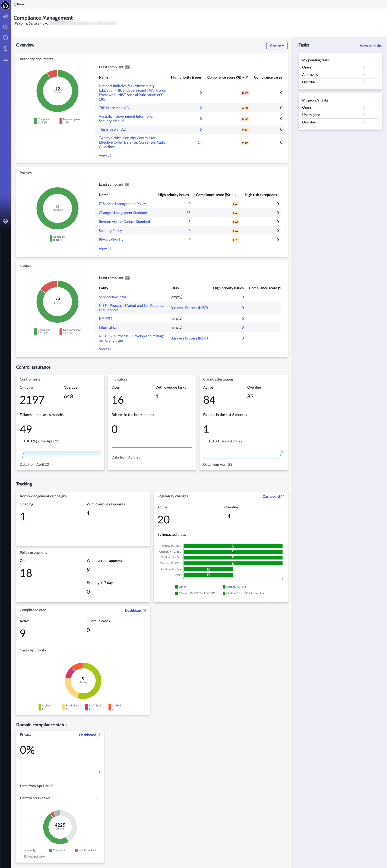
Task: Click Non-compliant red segment of Authority donut
Action: point(53,74)
